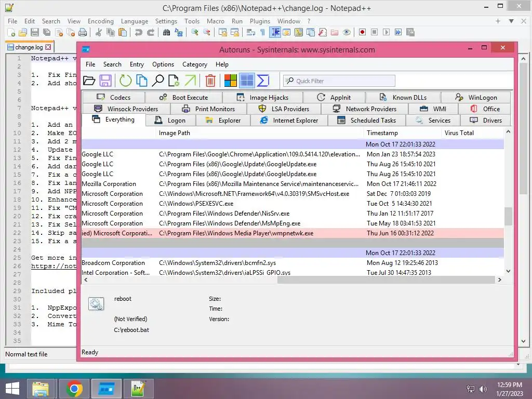
Task: Select the Broadcom Corporation bcmfn2.sys row
Action: [x=293, y=262]
